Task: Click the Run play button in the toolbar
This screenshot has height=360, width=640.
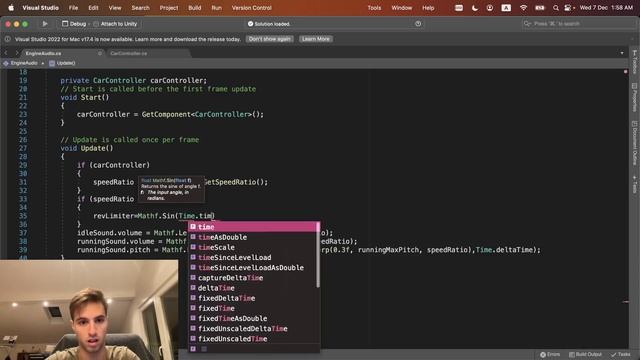Action: pos(45,24)
